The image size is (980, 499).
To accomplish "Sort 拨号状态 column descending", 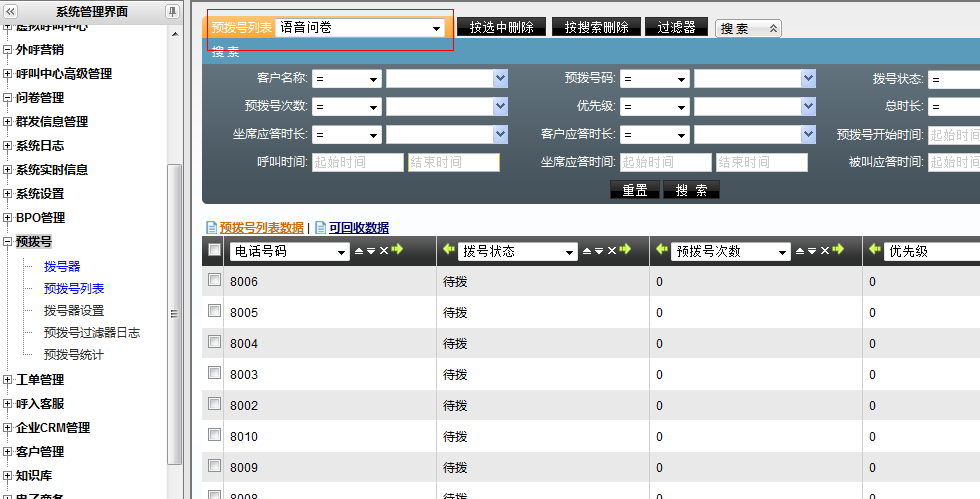I will [599, 251].
